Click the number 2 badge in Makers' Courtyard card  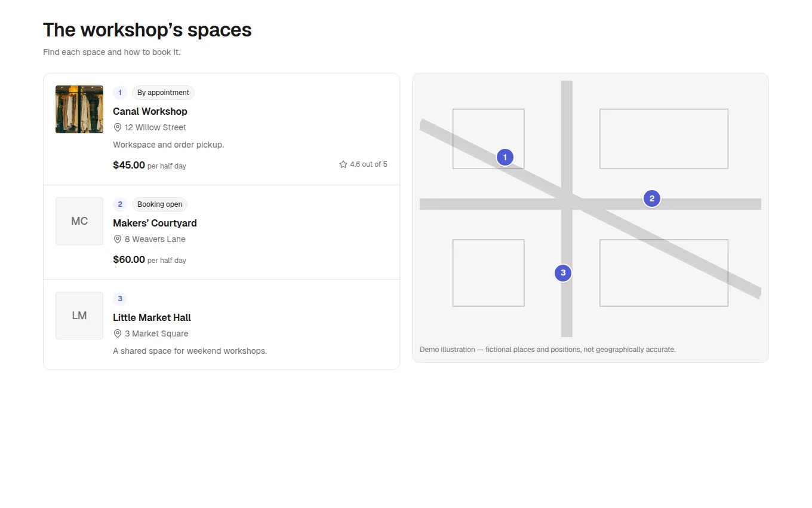[x=120, y=204]
